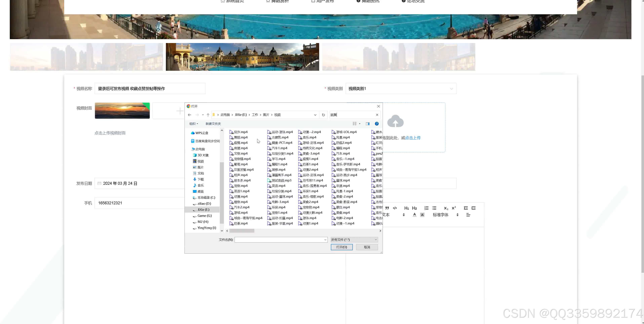Click the code block icon
Viewport: 644px width, 324px height.
click(395, 208)
